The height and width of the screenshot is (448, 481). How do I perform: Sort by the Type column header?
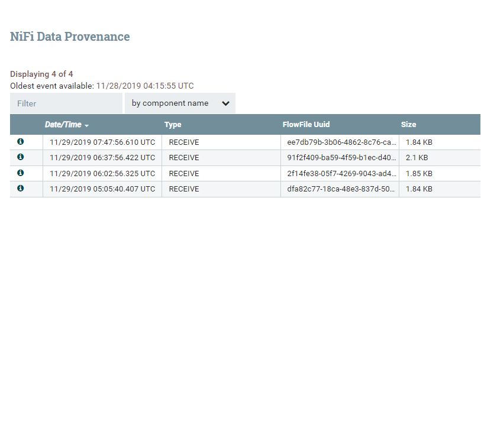pos(173,124)
